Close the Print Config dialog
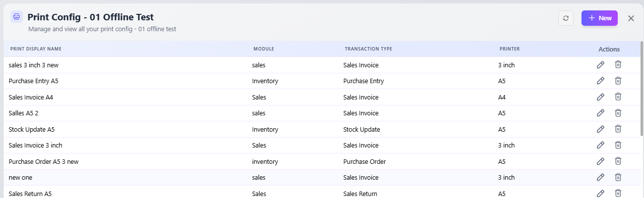644x198 pixels. 631,18
